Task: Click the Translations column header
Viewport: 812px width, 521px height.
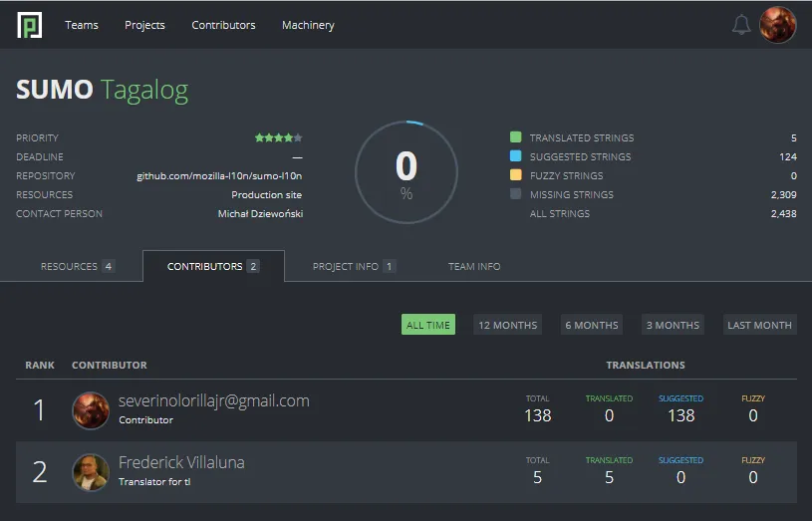Action: [646, 366]
